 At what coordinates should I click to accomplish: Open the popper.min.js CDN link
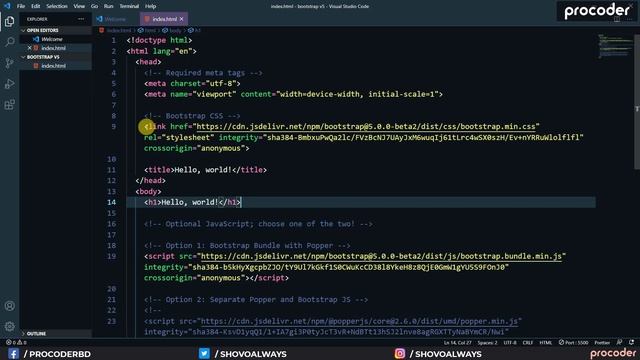(x=359, y=321)
